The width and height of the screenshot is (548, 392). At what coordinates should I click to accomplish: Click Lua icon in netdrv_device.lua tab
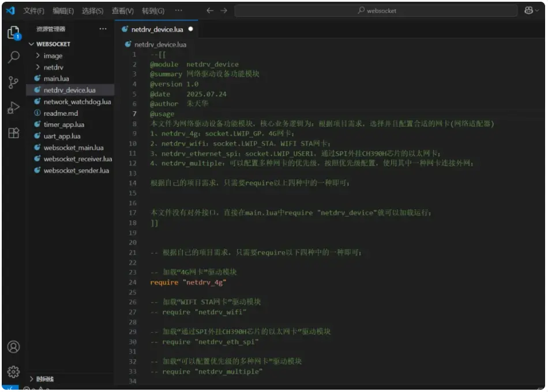coord(125,29)
